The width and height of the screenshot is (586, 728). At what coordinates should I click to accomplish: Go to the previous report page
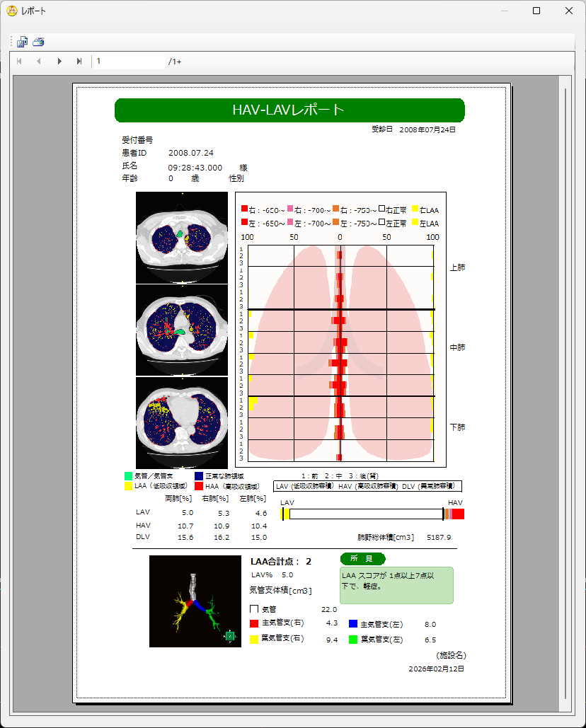pos(39,62)
